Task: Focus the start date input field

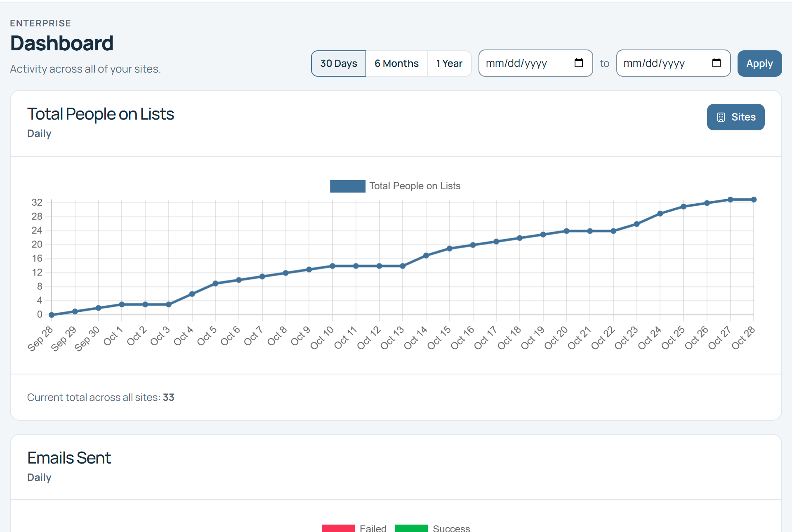Action: coord(535,63)
